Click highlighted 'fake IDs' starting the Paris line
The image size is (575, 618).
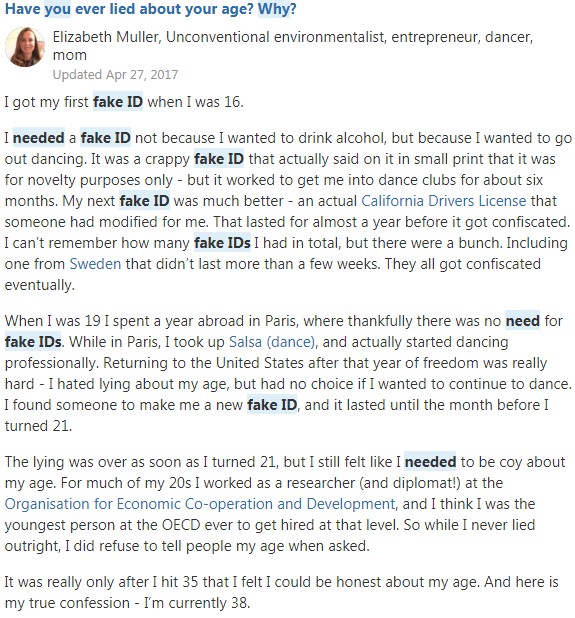pyautogui.click(x=33, y=342)
